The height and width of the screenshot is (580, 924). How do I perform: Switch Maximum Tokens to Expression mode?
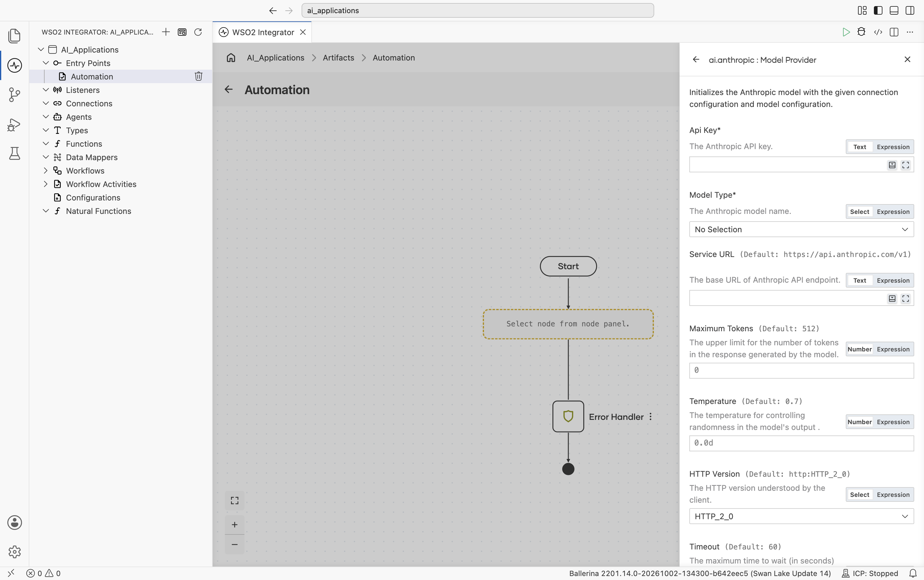point(893,349)
